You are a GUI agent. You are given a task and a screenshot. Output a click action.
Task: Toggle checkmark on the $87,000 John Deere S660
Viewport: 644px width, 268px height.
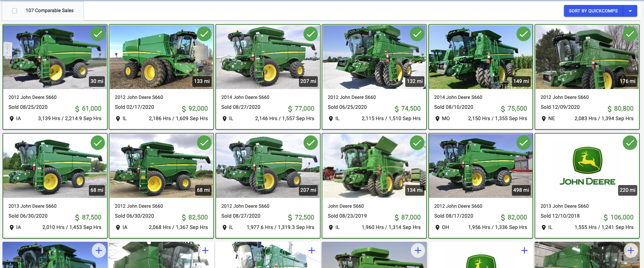click(417, 143)
